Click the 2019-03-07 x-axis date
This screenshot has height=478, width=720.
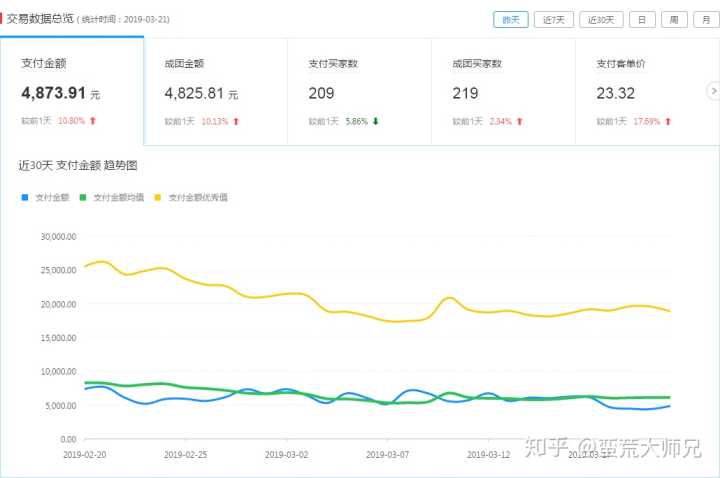coord(388,455)
